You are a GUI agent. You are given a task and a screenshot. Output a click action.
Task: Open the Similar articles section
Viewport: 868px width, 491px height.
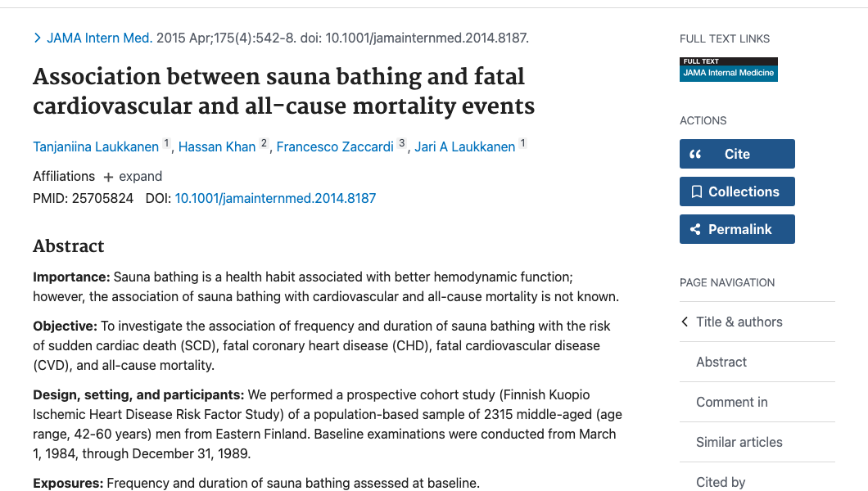pos(739,442)
